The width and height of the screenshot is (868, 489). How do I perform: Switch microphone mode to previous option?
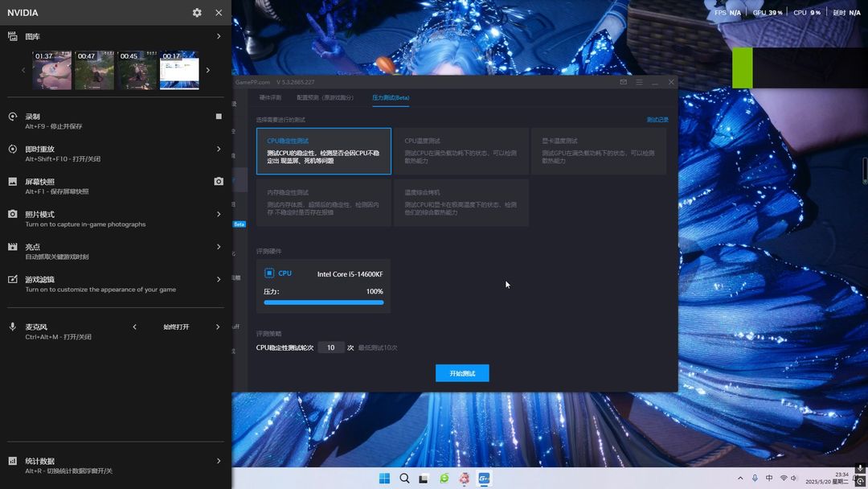pos(134,327)
